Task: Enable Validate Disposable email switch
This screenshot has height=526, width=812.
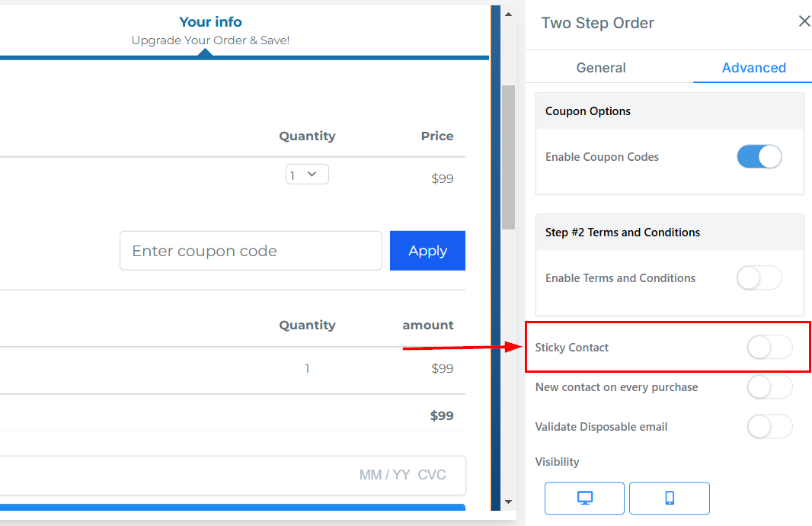Action: (769, 427)
